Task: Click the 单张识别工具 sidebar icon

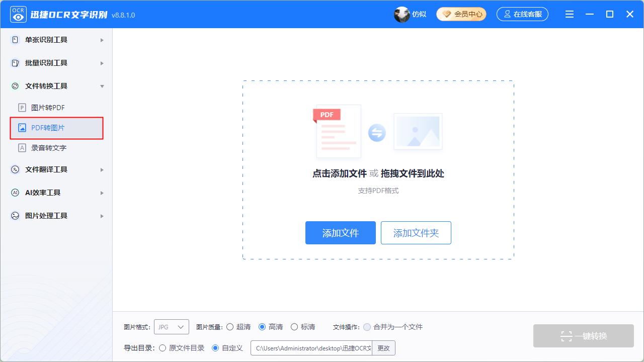Action: tap(15, 40)
